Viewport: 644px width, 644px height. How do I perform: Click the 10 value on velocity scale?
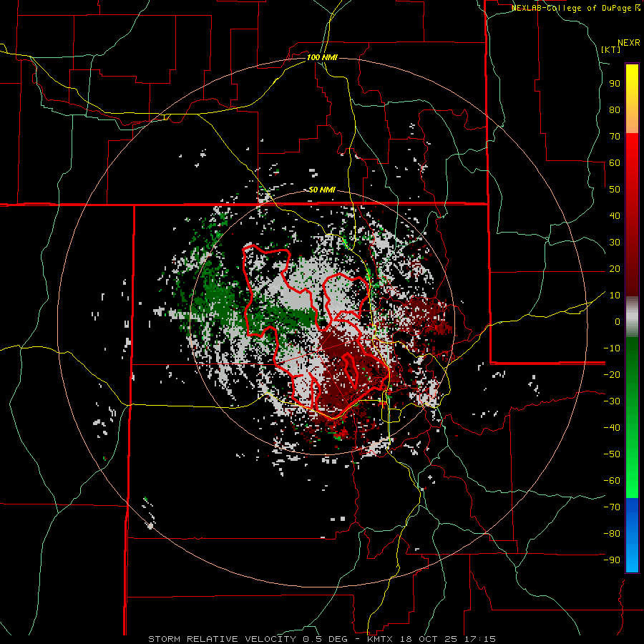615,296
